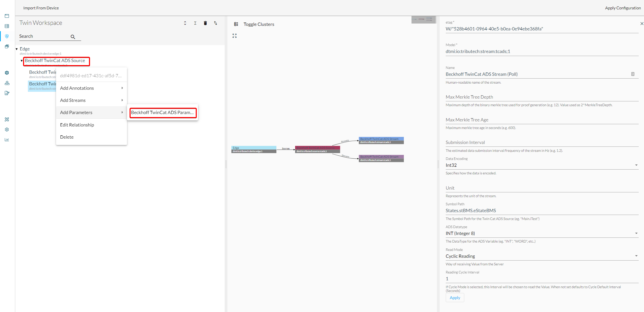This screenshot has height=312, width=644.
Task: Click Apply Configuration
Action: pyautogui.click(x=623, y=8)
